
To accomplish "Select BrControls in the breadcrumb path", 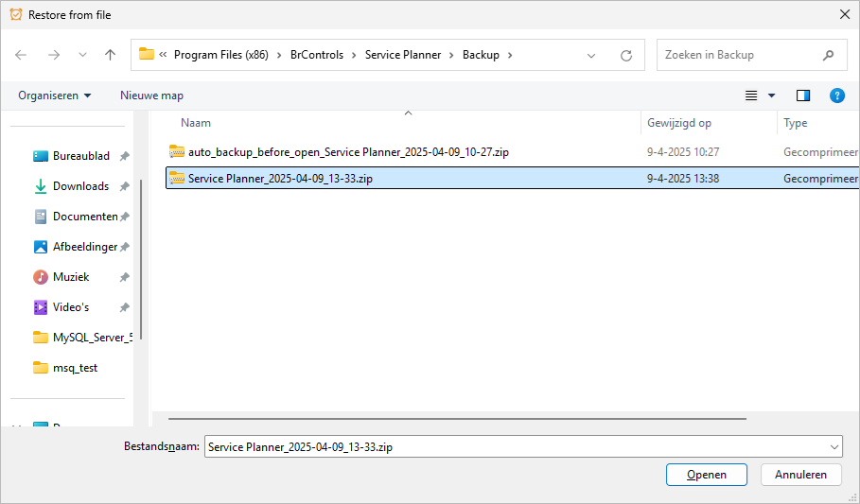I will pos(317,55).
